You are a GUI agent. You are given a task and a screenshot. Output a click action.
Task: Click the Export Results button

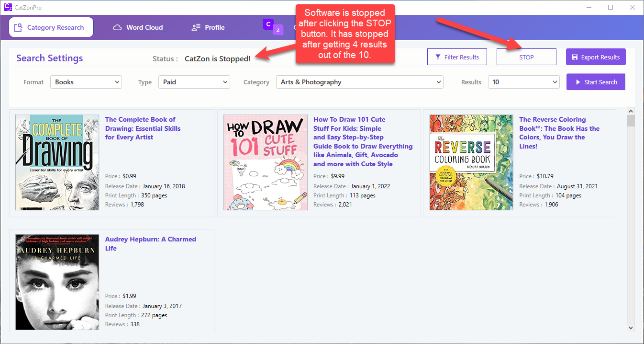click(595, 57)
